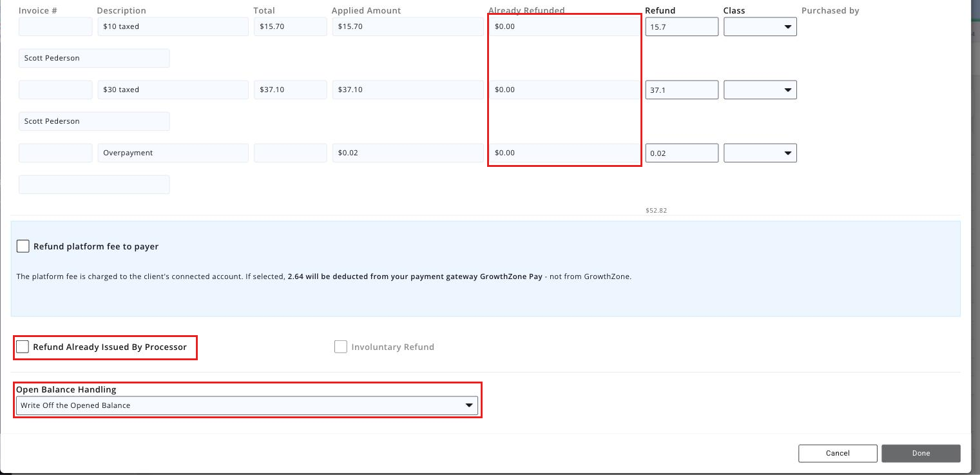Screen dimensions: 980x475
Task: Click Scott Pederson field under $30 taxed
Action: pyautogui.click(x=94, y=121)
